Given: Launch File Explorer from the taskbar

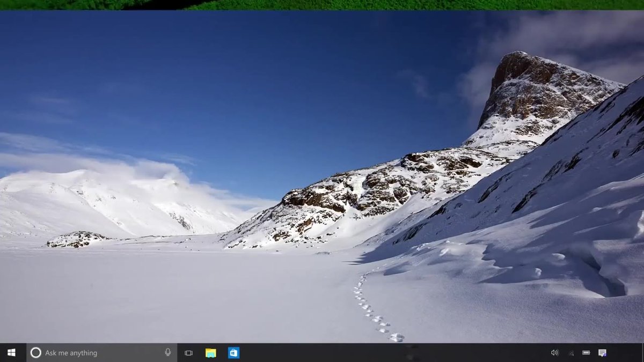Looking at the screenshot, I should pos(210,353).
